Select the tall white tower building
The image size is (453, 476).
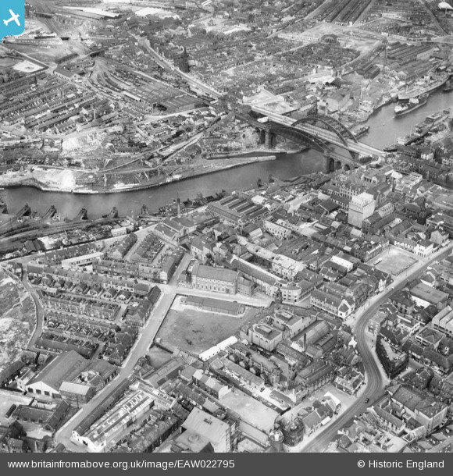point(361,209)
